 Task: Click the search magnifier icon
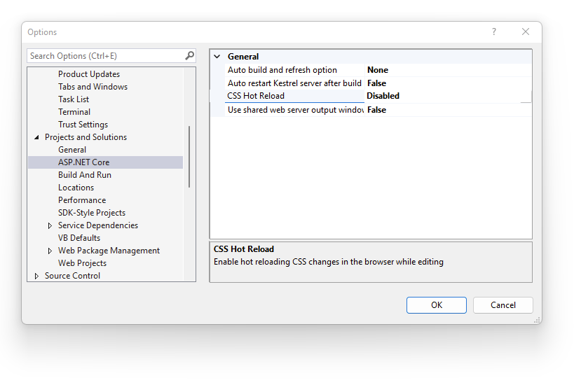coord(189,56)
